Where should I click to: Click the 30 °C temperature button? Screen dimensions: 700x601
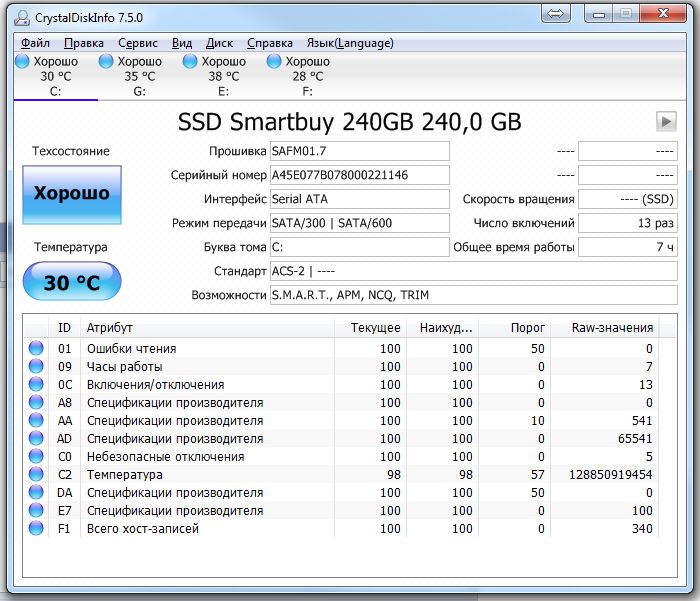click(x=72, y=282)
